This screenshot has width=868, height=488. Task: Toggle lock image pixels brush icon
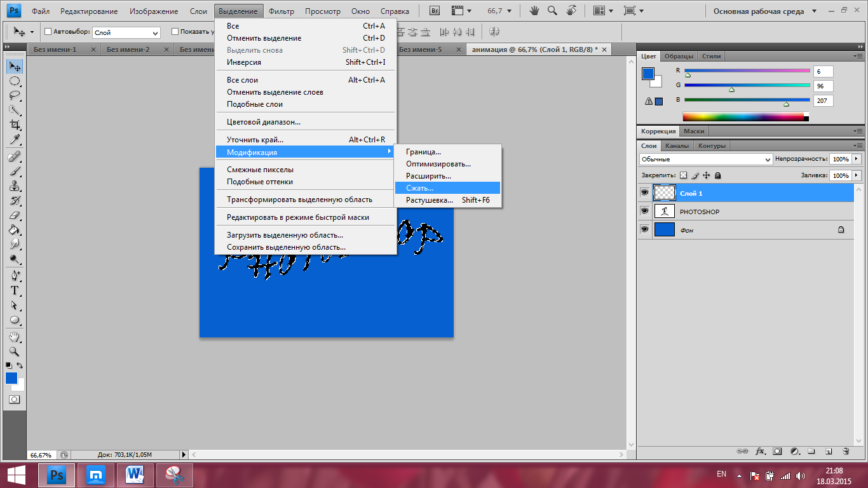(695, 175)
